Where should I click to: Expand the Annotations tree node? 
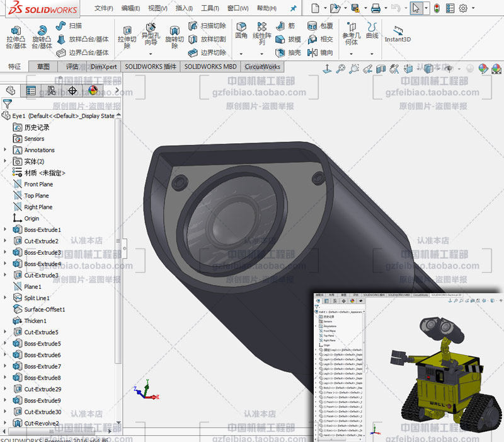[5, 149]
